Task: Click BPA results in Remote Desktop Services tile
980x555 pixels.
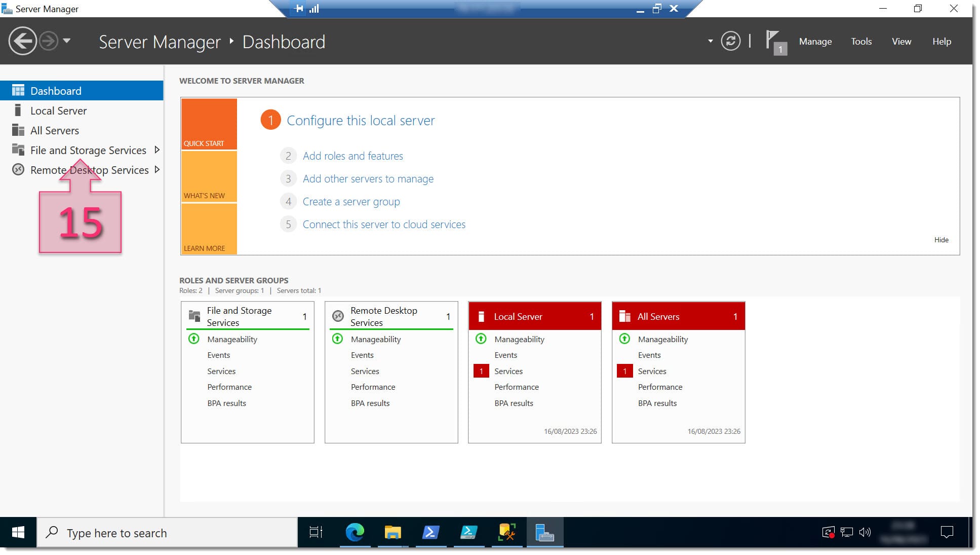Action: tap(370, 403)
